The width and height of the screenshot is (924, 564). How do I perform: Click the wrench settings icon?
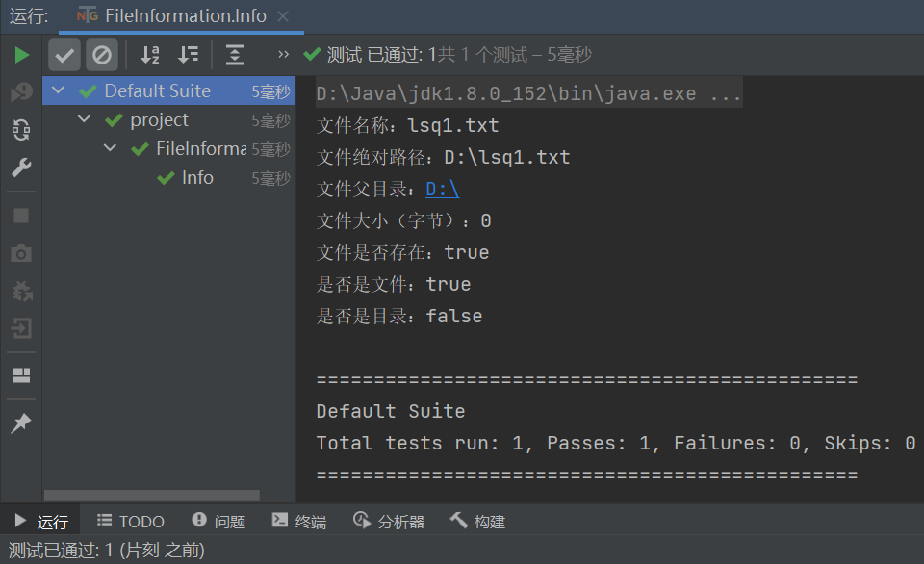coord(21,168)
